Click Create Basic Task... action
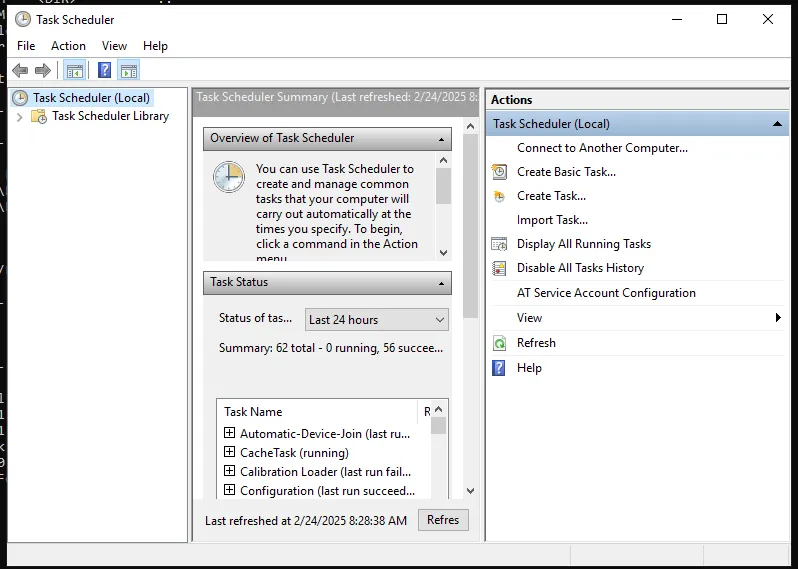The image size is (798, 569). [x=566, y=172]
